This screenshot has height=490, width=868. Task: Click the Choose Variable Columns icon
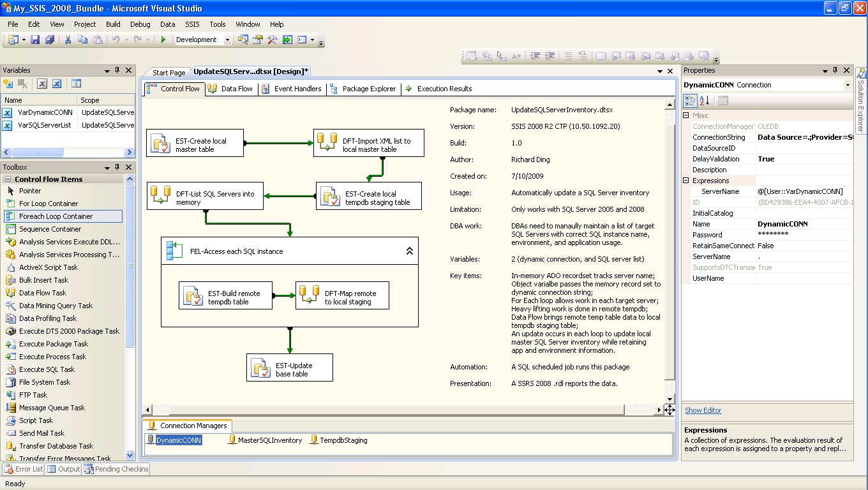76,84
